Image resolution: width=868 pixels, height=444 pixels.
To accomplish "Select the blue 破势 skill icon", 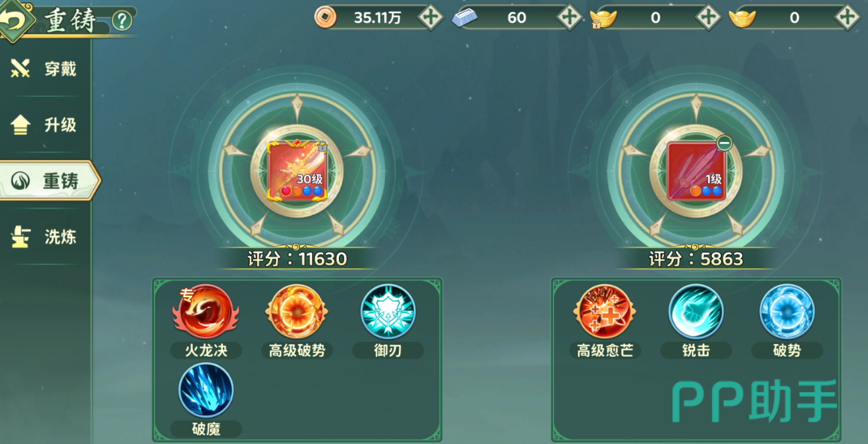I will 787,312.
